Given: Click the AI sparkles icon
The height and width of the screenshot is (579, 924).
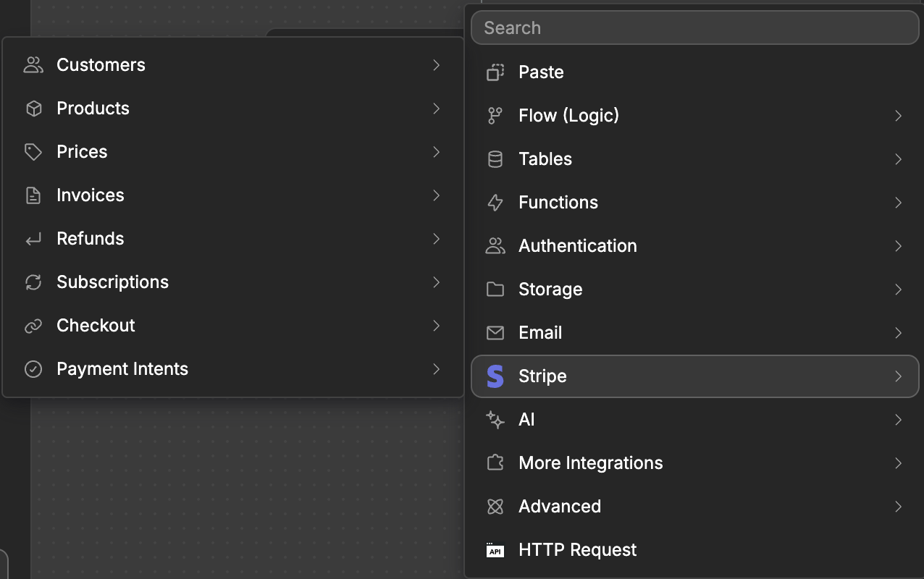Looking at the screenshot, I should pos(495,420).
